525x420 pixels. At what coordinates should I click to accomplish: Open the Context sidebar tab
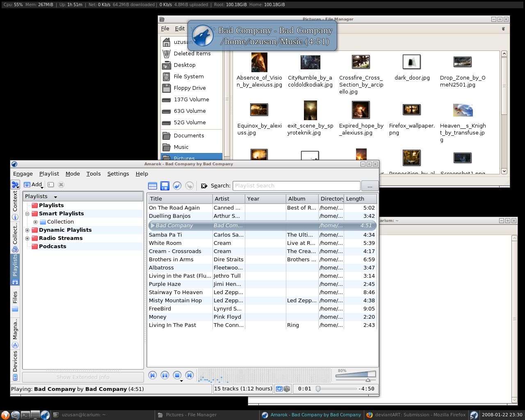[x=15, y=205]
